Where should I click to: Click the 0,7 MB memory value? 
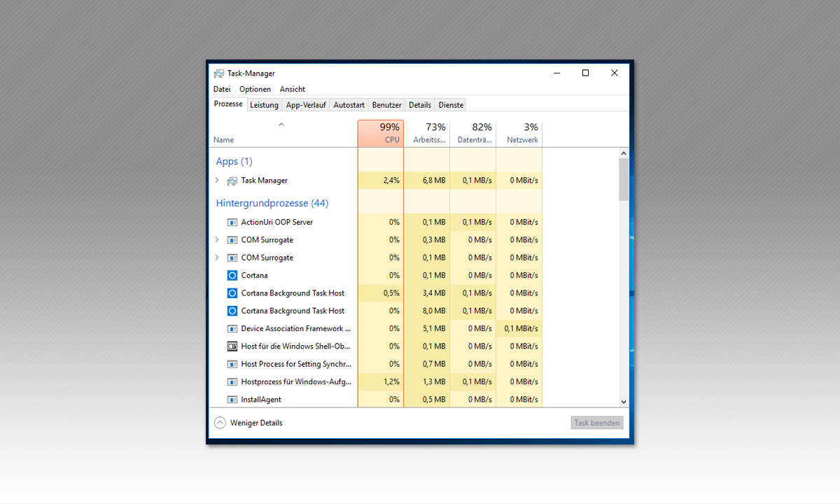(434, 364)
